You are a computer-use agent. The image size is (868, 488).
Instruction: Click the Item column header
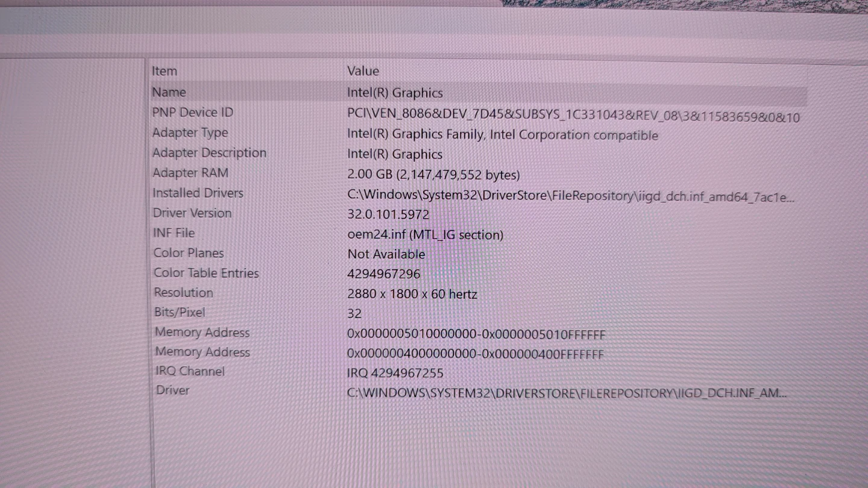(165, 71)
